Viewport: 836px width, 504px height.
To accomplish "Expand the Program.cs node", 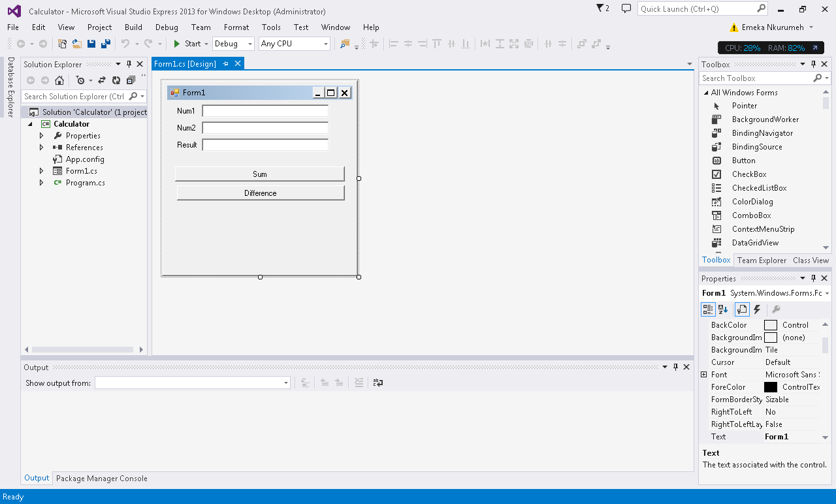I will tap(41, 183).
